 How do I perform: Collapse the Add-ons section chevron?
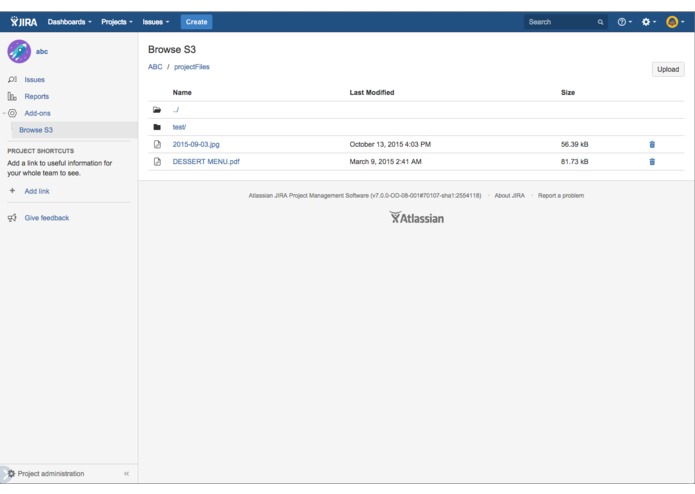[x=4, y=113]
